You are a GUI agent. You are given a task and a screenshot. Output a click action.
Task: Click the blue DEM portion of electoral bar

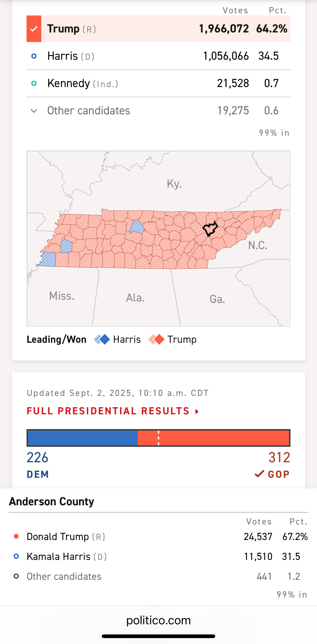(x=82, y=438)
